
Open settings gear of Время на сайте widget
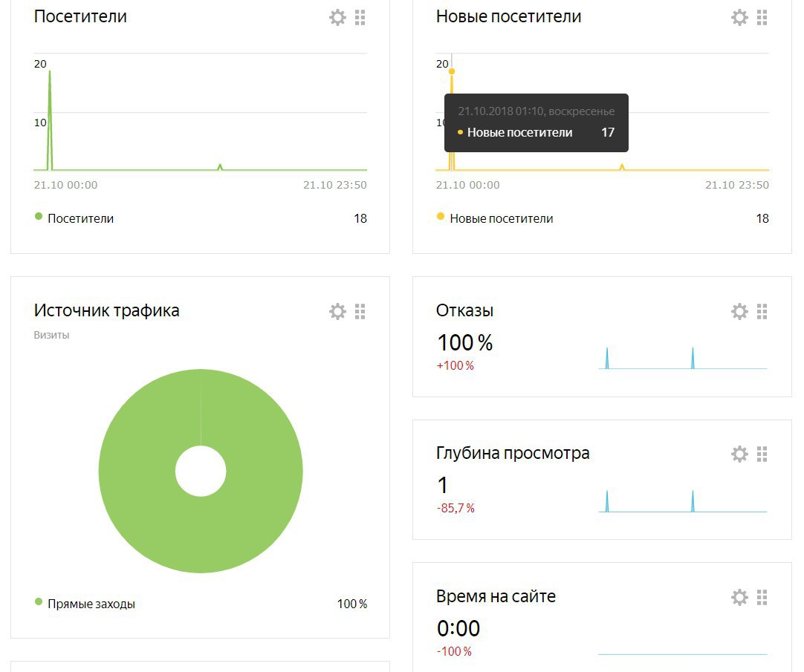(739, 597)
